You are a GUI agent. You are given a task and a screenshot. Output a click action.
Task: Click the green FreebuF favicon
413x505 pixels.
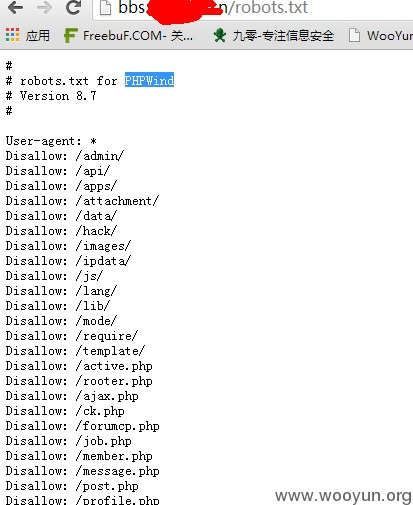coord(70,35)
